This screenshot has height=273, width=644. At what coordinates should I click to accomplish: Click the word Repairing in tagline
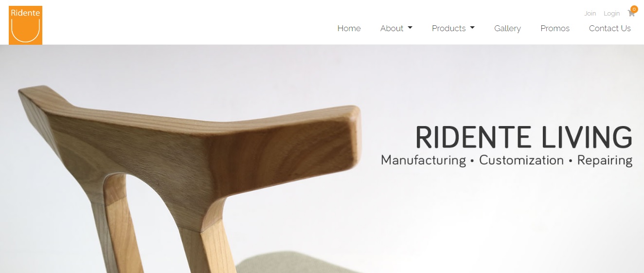[605, 160]
